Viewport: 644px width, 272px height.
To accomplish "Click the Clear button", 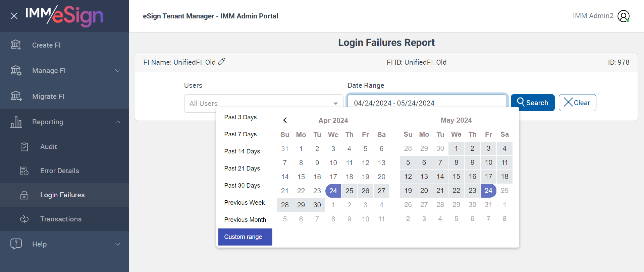I will click(x=577, y=103).
